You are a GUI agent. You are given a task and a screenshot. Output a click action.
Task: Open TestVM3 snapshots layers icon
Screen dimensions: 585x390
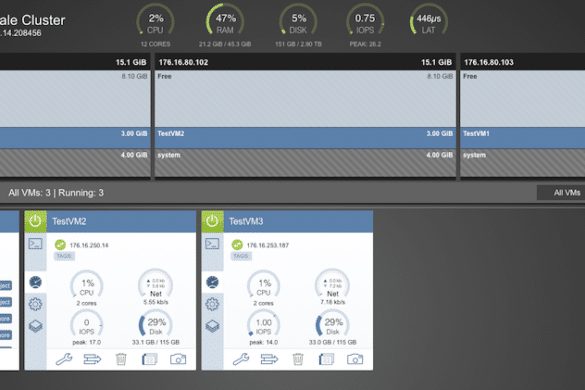click(212, 326)
